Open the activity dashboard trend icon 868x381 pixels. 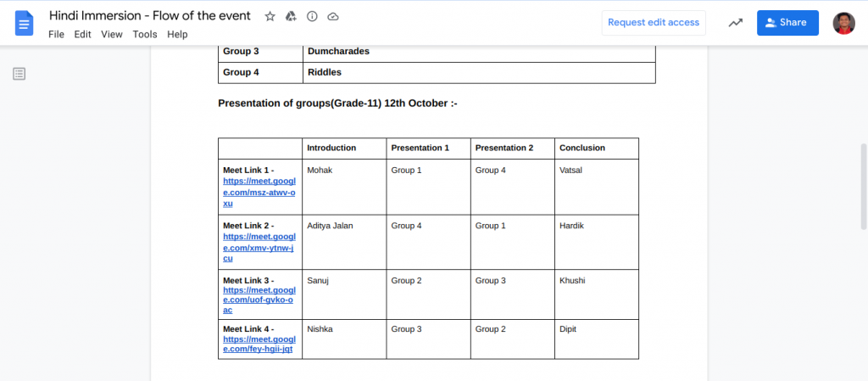pos(735,23)
